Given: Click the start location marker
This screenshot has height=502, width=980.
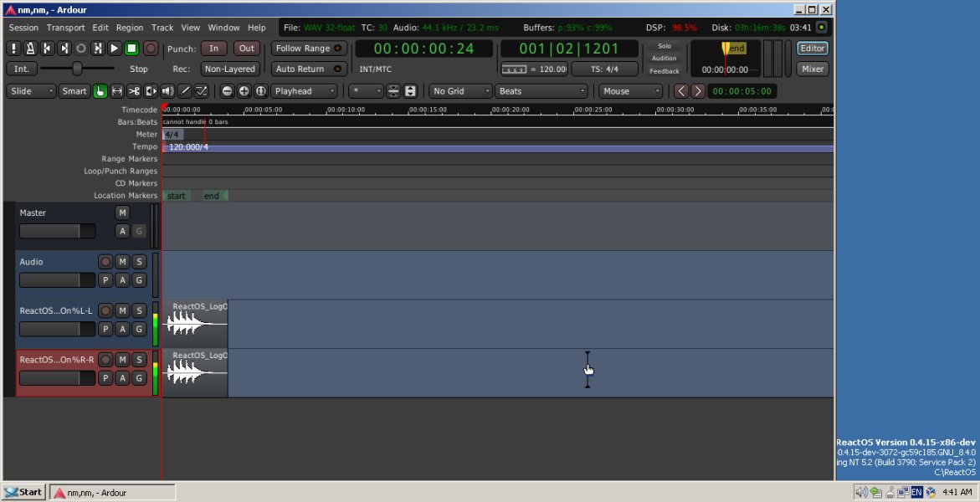Looking at the screenshot, I should 177,196.
